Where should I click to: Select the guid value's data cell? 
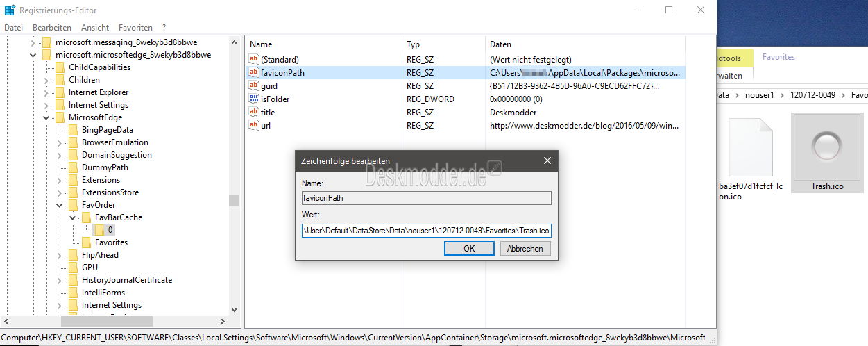tap(575, 86)
